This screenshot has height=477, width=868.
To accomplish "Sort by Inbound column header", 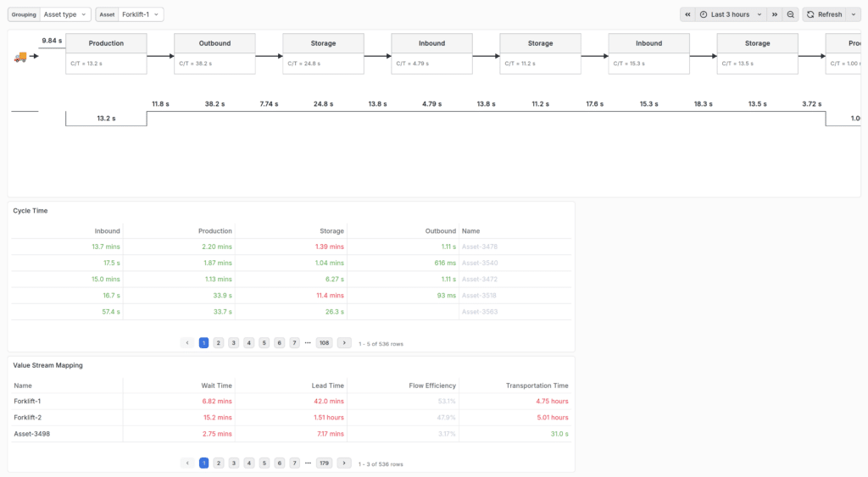I will [x=107, y=230].
